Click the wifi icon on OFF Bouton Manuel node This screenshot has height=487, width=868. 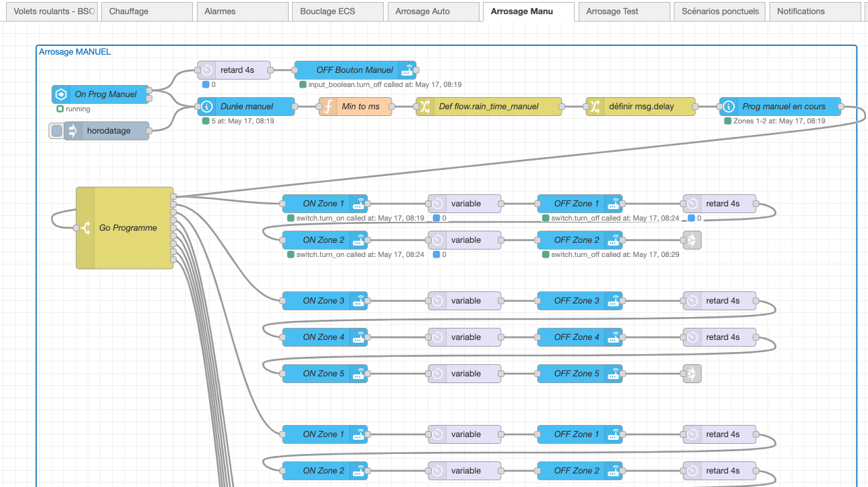[407, 70]
